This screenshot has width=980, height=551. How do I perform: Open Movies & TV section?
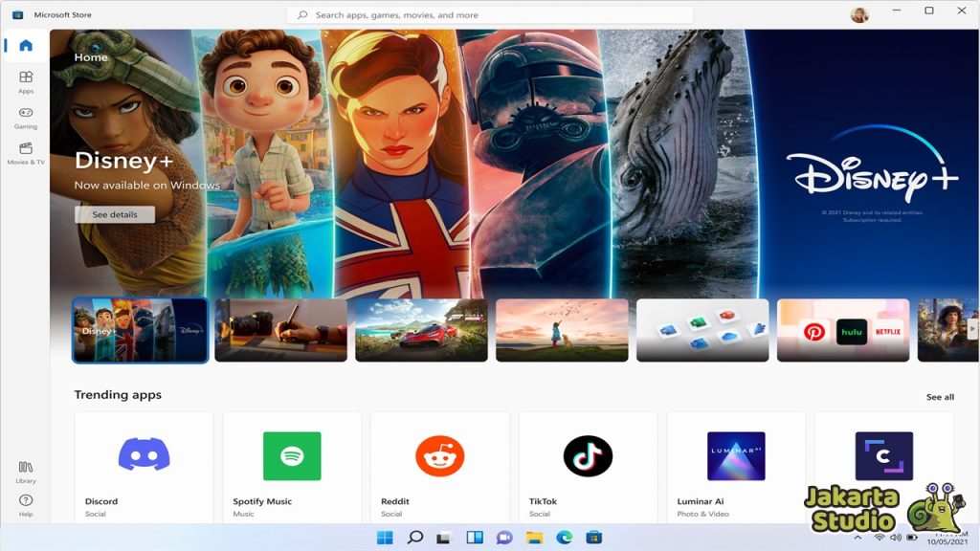(x=26, y=153)
